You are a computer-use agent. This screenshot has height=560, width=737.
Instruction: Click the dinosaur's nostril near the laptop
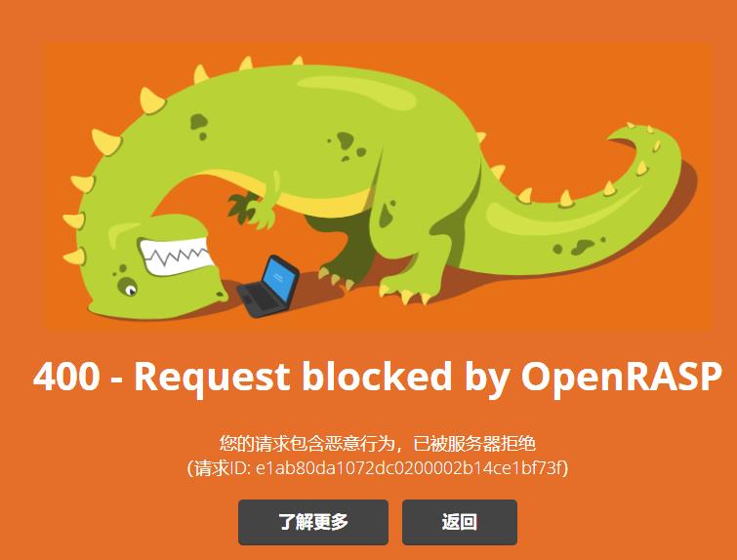[220, 295]
